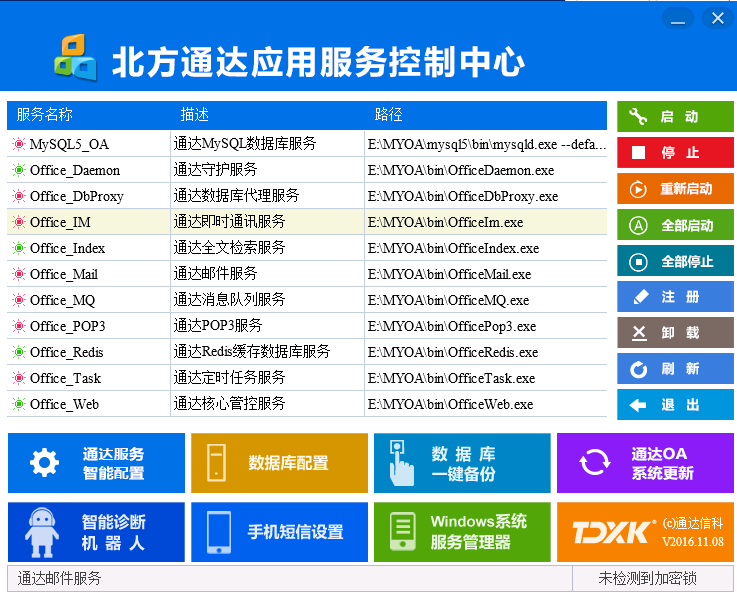This screenshot has width=737, height=600.
Task: Click the red status icon beside MySQL5_OA
Action: tap(19, 144)
